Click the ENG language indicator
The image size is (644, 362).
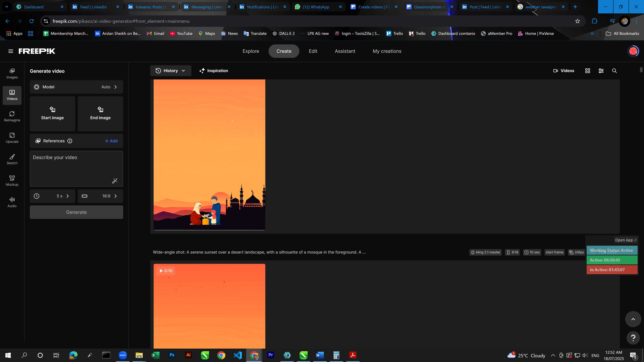click(595, 355)
